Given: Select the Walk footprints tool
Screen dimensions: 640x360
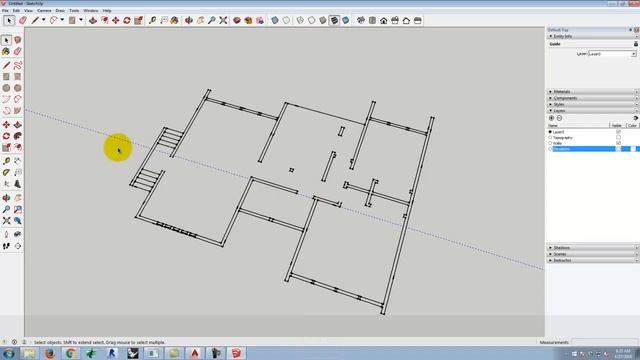Looking at the screenshot, I should click(6, 246).
